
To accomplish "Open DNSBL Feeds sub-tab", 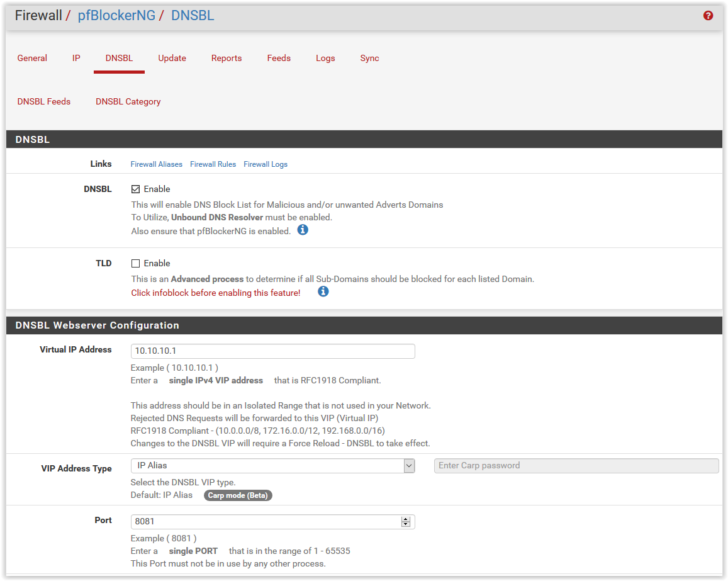I will pos(43,102).
